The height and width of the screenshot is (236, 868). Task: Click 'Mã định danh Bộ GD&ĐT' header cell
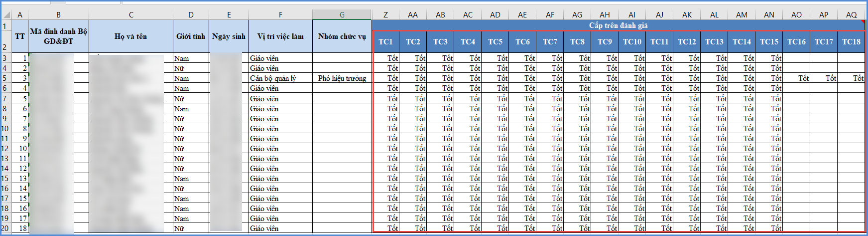[x=58, y=36]
